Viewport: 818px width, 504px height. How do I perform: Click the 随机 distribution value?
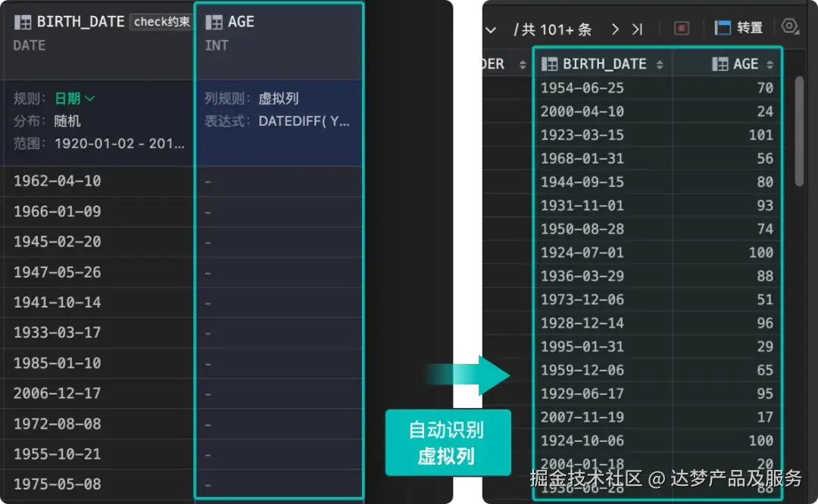coord(67,121)
